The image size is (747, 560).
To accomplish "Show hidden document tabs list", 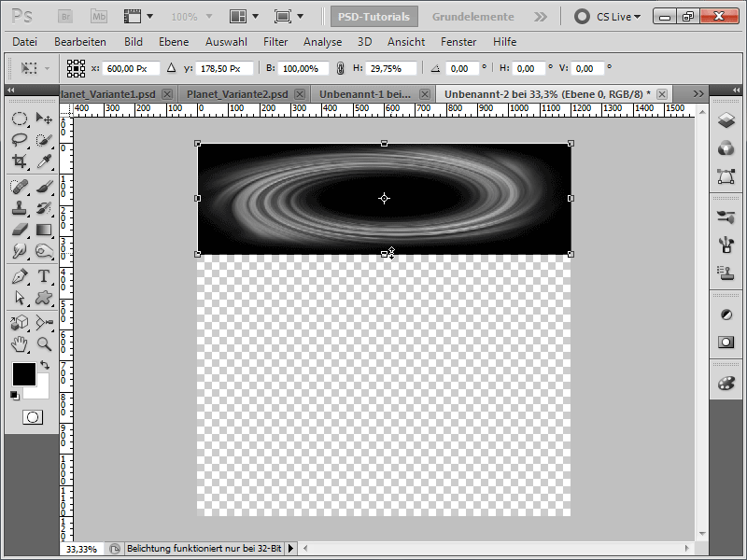I will 698,94.
